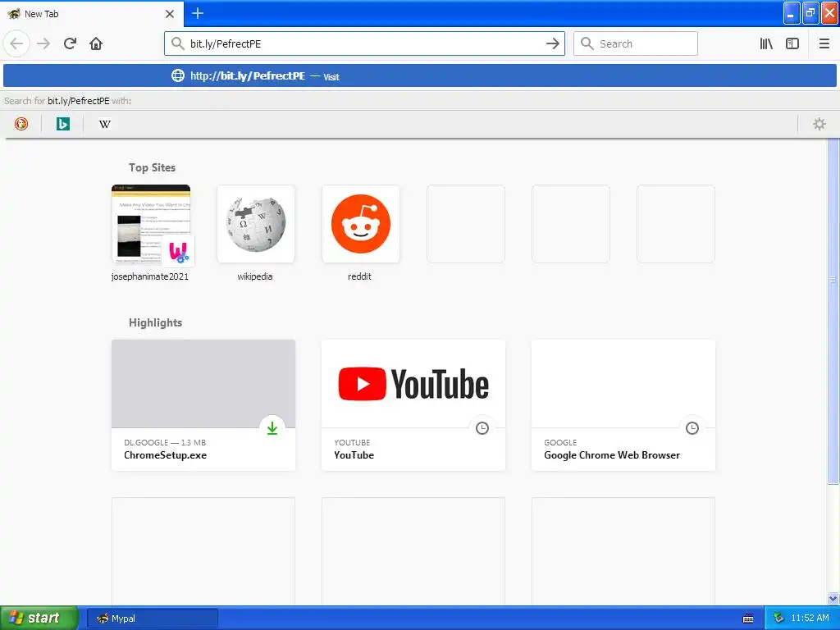Open Google Chrome Web Browser highlight
Screen dimensions: 840x630
point(623,405)
